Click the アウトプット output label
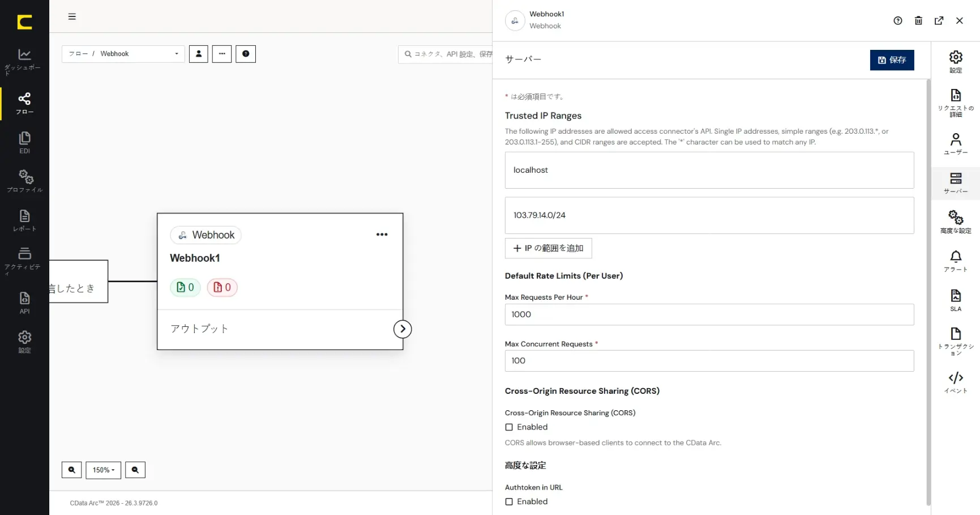Screen dimensions: 980x515 [x=199, y=329]
